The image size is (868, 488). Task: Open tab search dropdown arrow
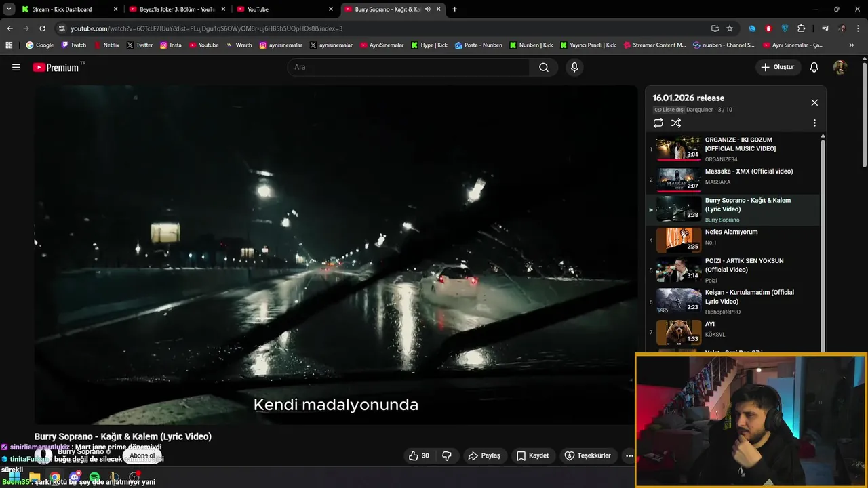click(9, 9)
